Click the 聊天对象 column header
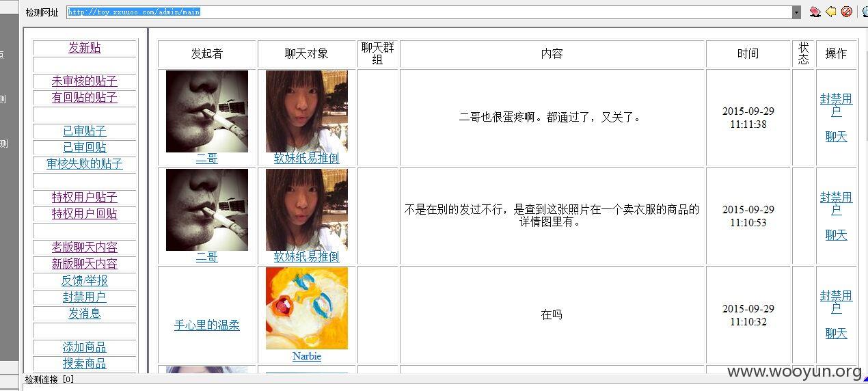The width and height of the screenshot is (868, 391). pos(307,54)
